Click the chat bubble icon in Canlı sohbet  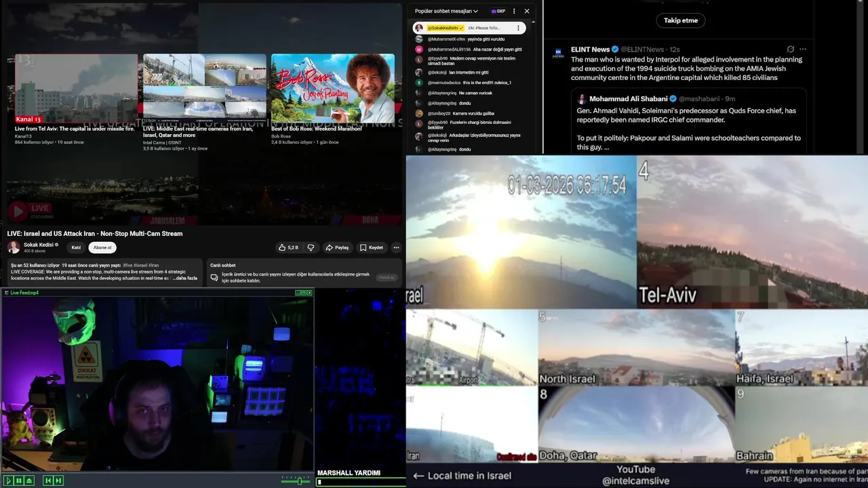tap(214, 277)
